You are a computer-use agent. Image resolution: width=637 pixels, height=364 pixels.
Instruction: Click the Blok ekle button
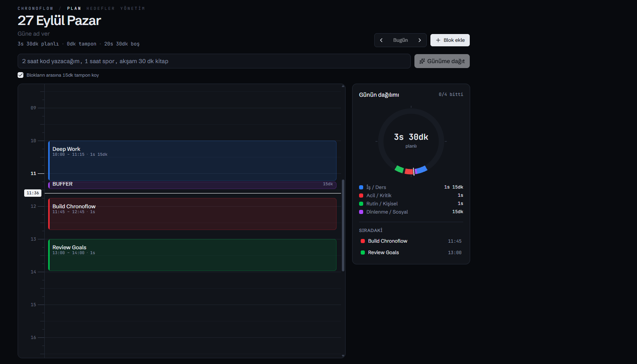pos(450,40)
